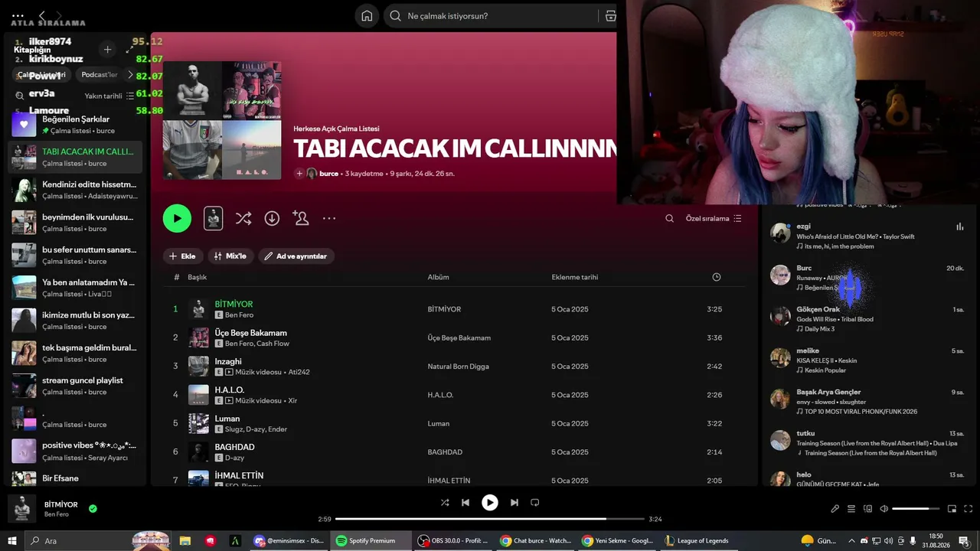Download the playlist with the down-arrow icon
This screenshot has height=551, width=980.
pos(272,219)
